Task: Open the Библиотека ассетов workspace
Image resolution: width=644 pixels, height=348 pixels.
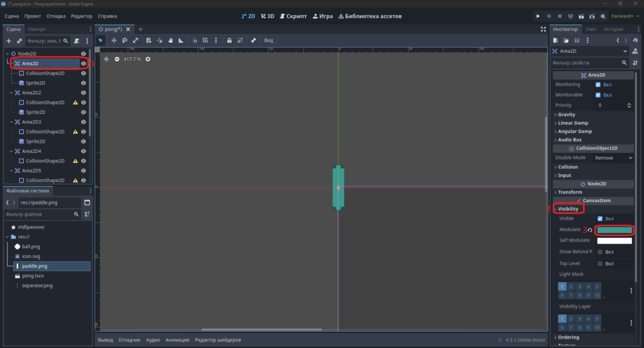Action: (x=370, y=16)
